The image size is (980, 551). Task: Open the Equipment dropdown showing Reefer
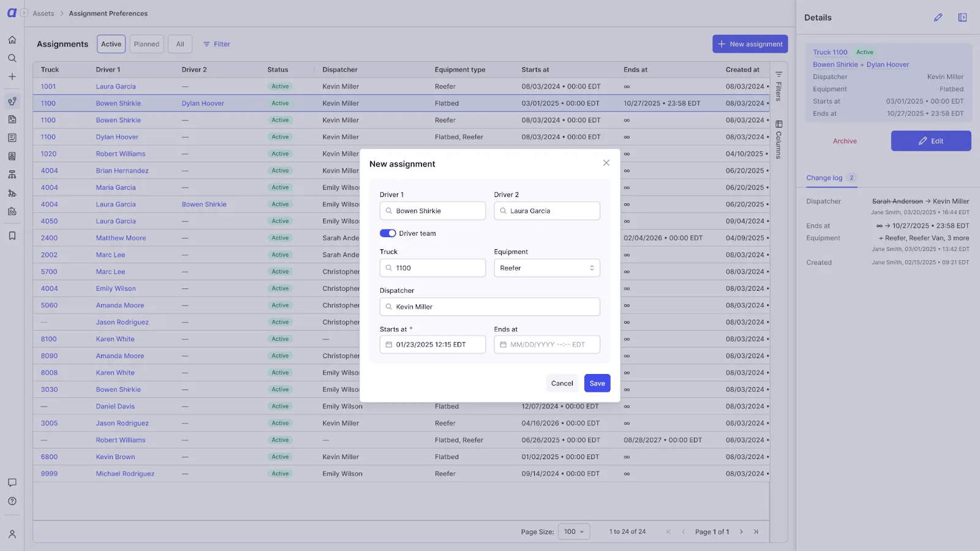(x=547, y=268)
